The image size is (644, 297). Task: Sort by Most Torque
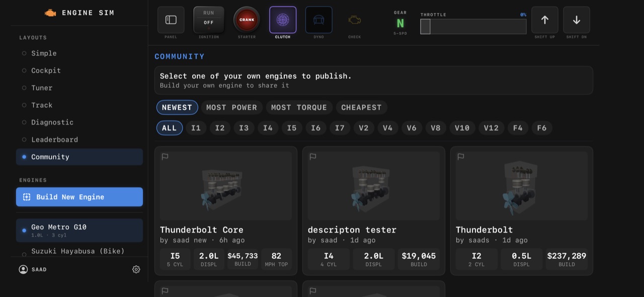(299, 107)
